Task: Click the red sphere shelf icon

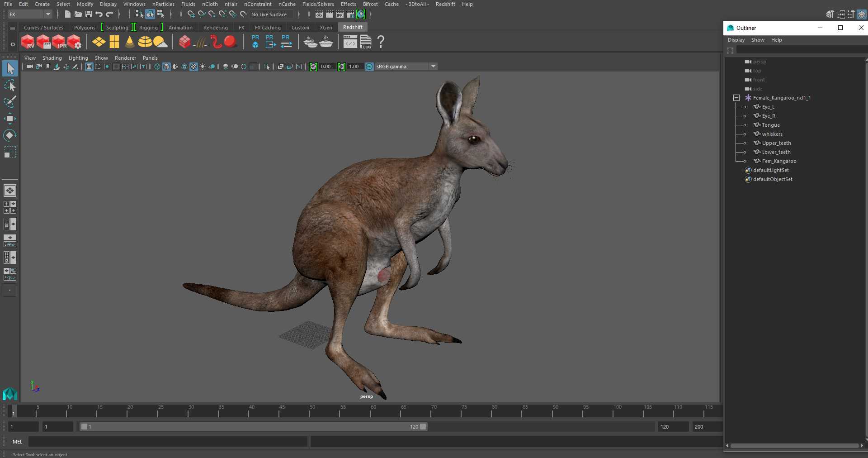Action: coord(231,42)
